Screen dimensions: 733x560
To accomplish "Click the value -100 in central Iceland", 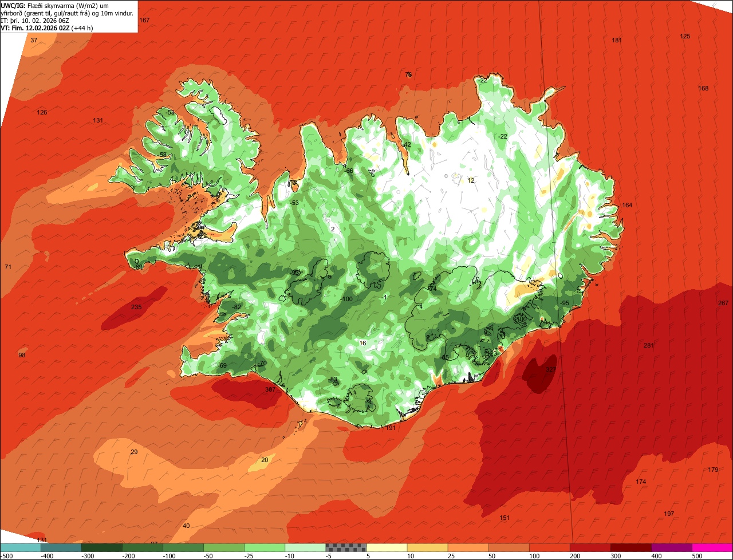I will [x=347, y=299].
